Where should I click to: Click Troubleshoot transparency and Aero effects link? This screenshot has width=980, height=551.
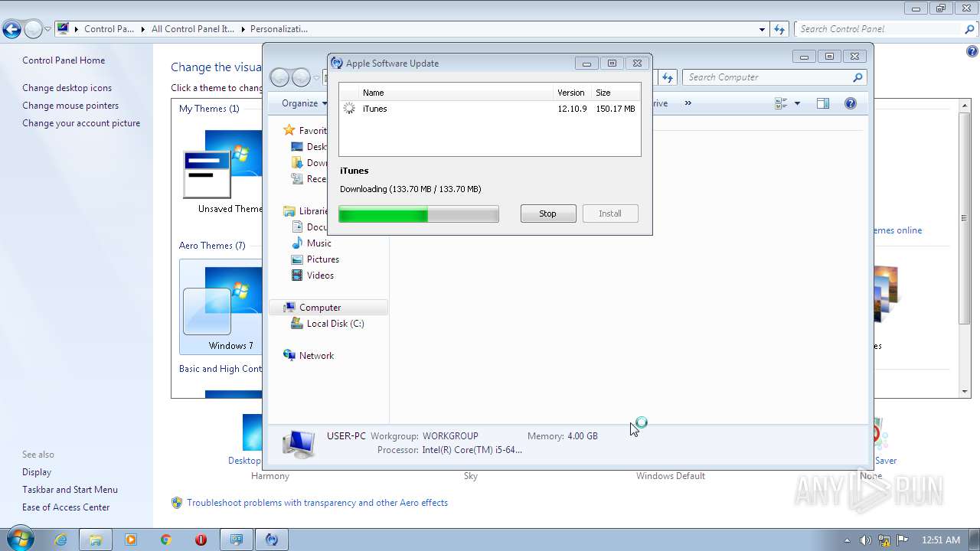click(317, 503)
